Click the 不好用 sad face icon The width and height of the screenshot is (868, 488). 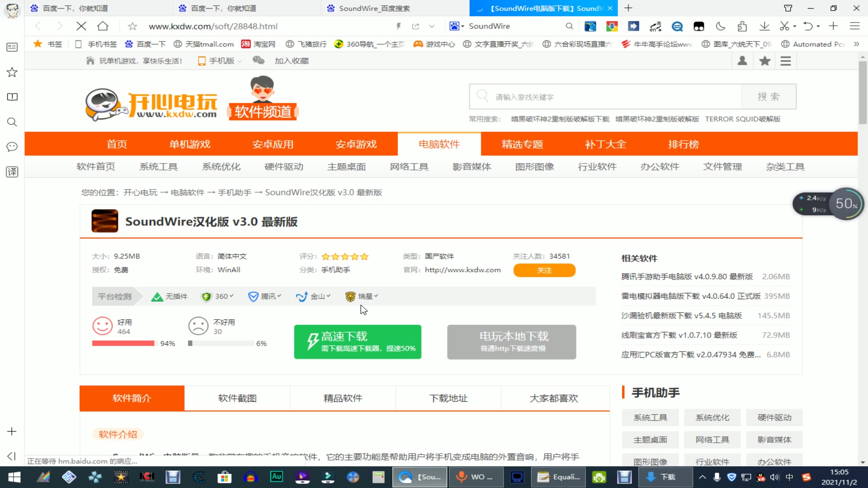coord(198,326)
